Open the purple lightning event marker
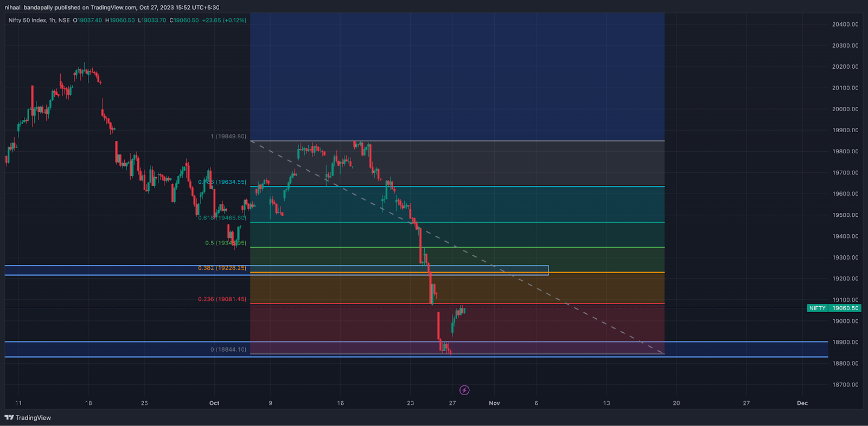 pos(464,390)
